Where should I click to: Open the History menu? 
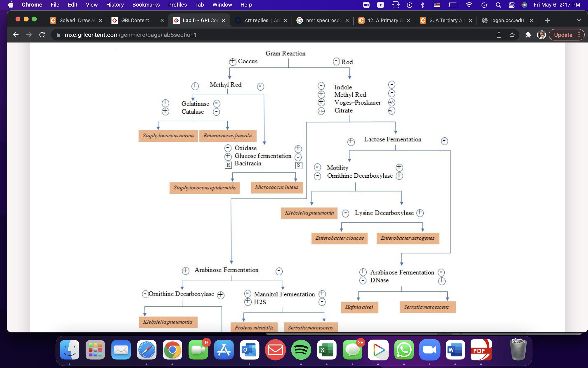(x=115, y=5)
